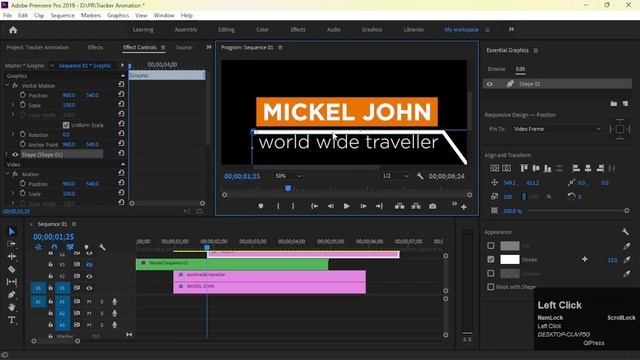Reset Position parameter under Vector Motion
This screenshot has width=640, height=360.
coord(121,94)
